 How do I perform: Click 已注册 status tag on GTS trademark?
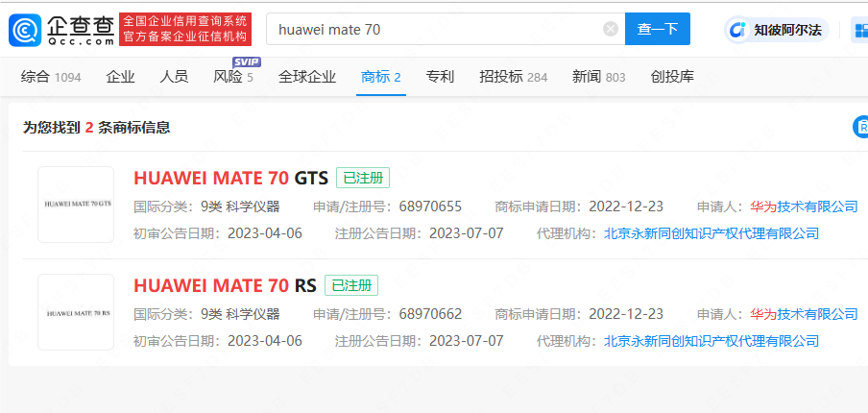(363, 178)
